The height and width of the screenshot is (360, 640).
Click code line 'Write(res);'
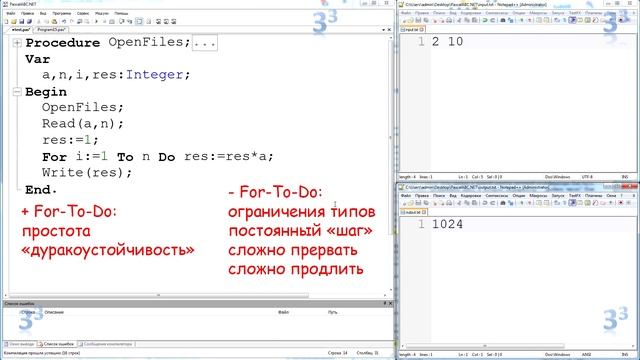click(x=87, y=173)
